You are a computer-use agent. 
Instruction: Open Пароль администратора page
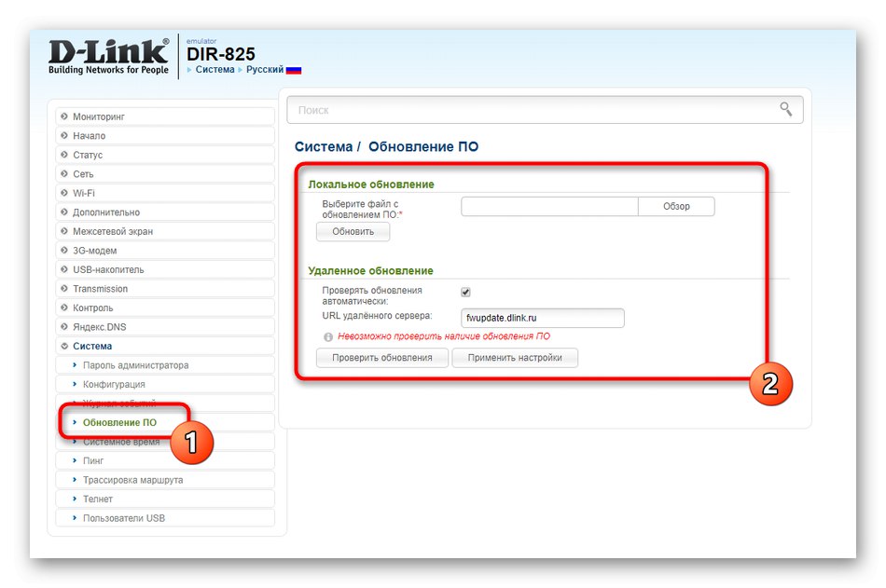pos(165,365)
